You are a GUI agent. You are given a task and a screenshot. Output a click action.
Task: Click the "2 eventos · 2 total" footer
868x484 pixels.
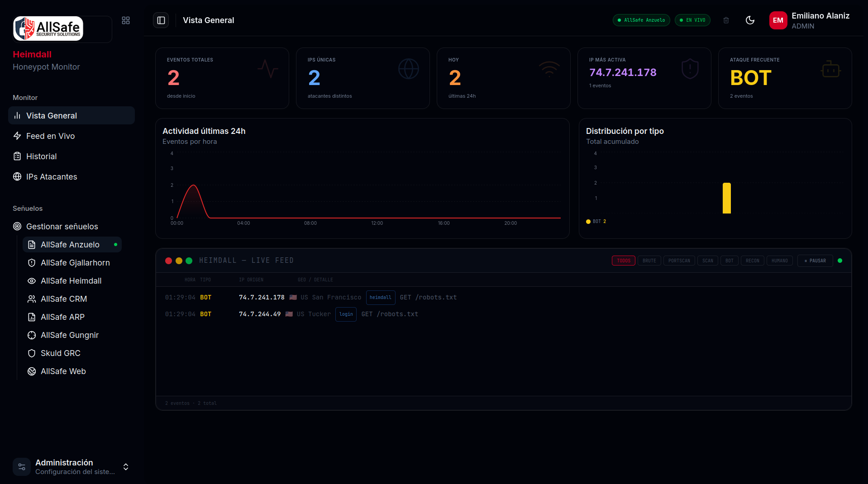tap(191, 403)
